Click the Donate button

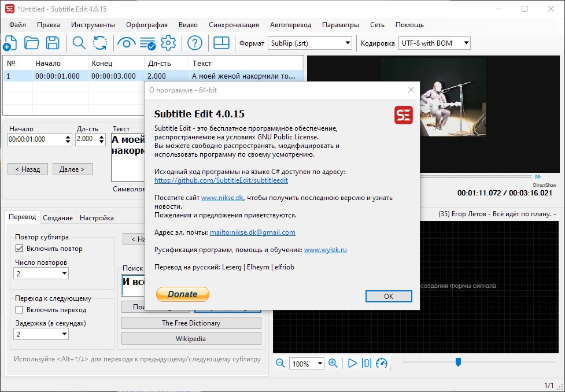pos(183,294)
